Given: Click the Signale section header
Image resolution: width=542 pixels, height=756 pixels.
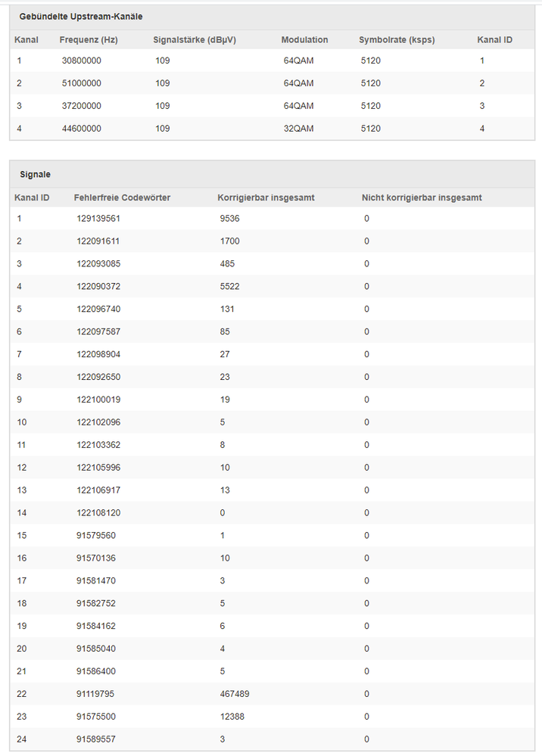Looking at the screenshot, I should [35, 174].
